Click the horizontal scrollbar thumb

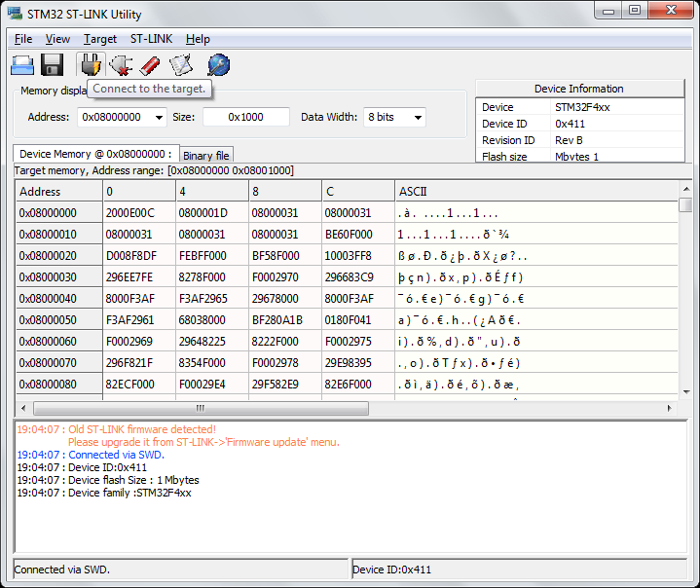[201, 408]
